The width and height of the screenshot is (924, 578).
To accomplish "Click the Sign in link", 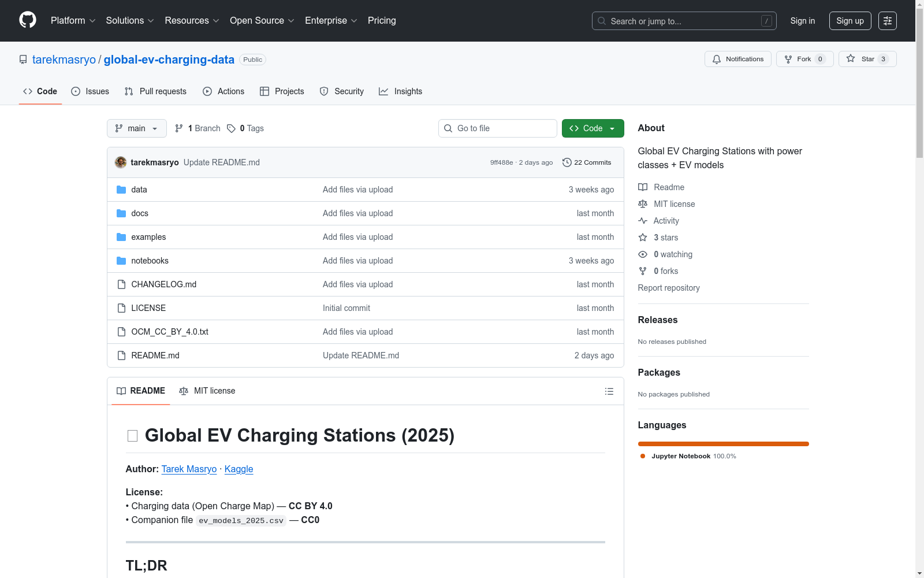I will [802, 21].
